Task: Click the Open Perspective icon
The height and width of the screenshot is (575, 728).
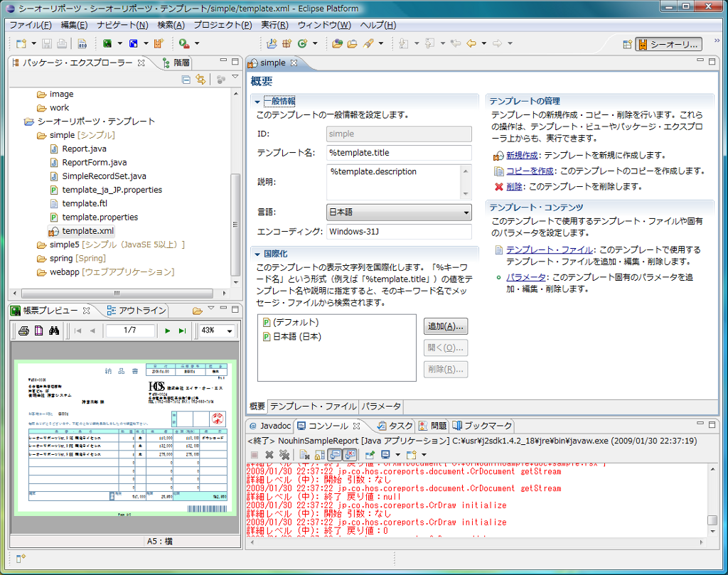Action: (x=628, y=45)
